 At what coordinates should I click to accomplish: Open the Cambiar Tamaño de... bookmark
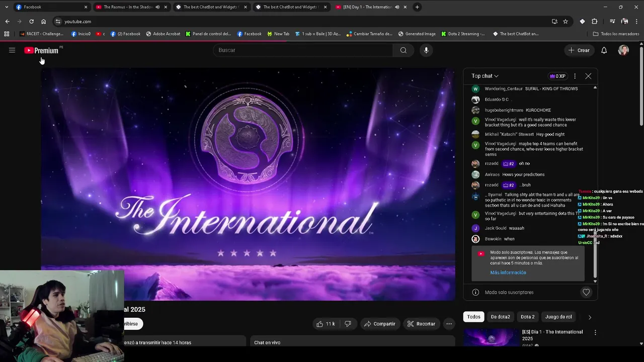pos(369,34)
